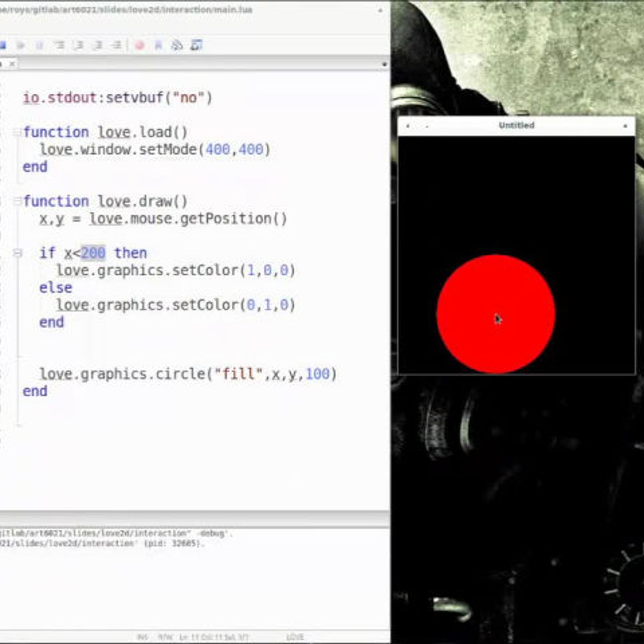This screenshot has width=644, height=644.
Task: Collapse the if x<200 block fold marker
Action: 17,253
